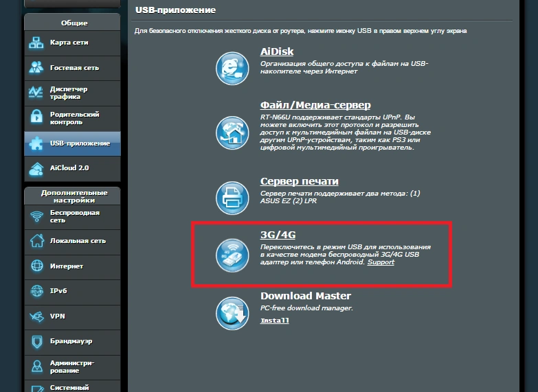538x392 pixels.
Task: Click the print server printer icon
Action: (232, 198)
